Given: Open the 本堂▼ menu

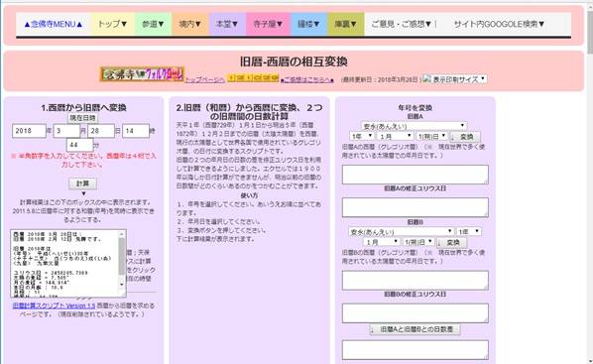Looking at the screenshot, I should 227,24.
